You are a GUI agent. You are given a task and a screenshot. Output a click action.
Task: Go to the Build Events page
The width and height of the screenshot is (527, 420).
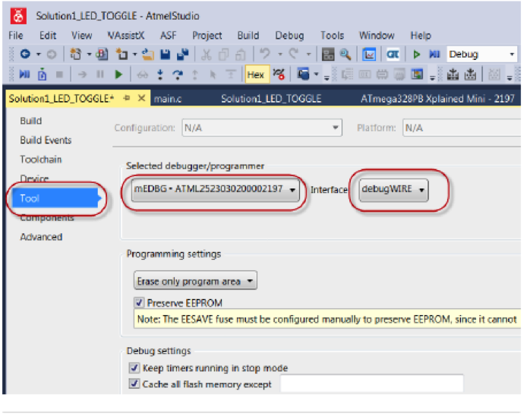click(x=46, y=141)
